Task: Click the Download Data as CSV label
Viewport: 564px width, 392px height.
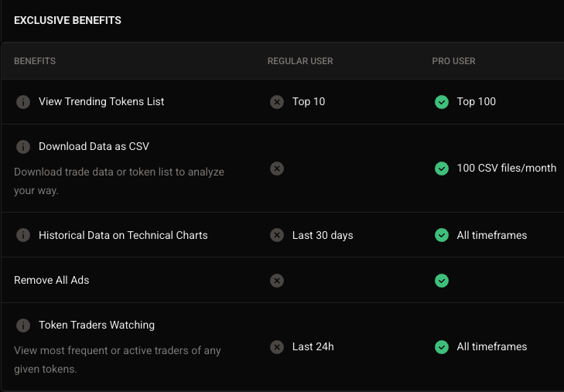Action: (x=94, y=147)
